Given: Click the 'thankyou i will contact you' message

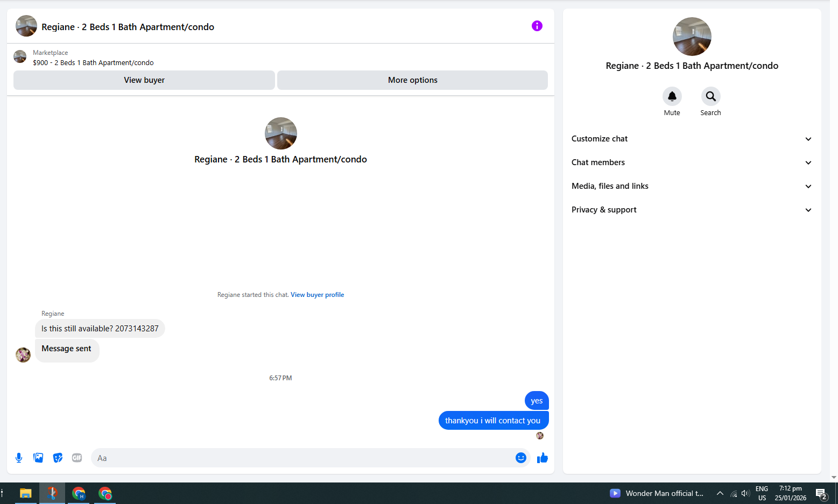Looking at the screenshot, I should coord(493,421).
